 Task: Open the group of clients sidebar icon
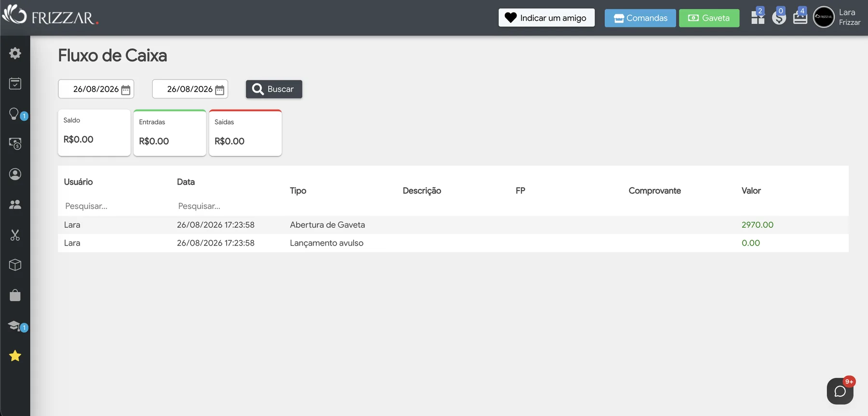[x=15, y=205]
